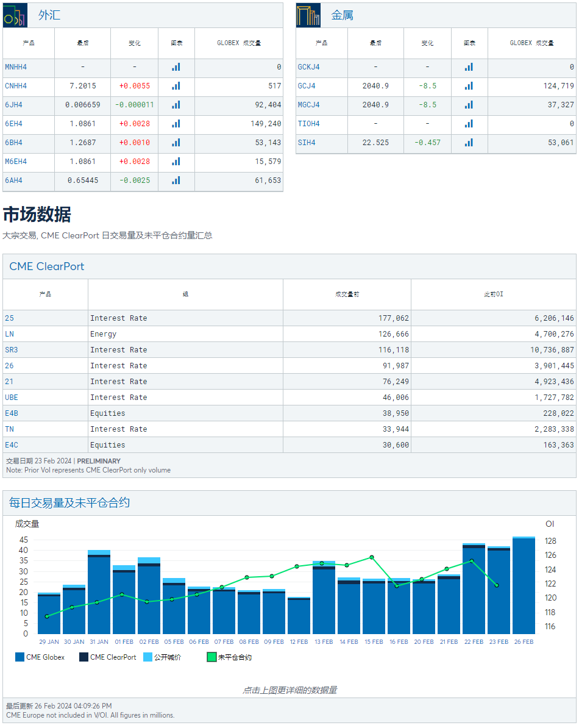Click the GCJ4 volume 124,719 cell
The height and width of the screenshot is (728, 579).
point(532,86)
